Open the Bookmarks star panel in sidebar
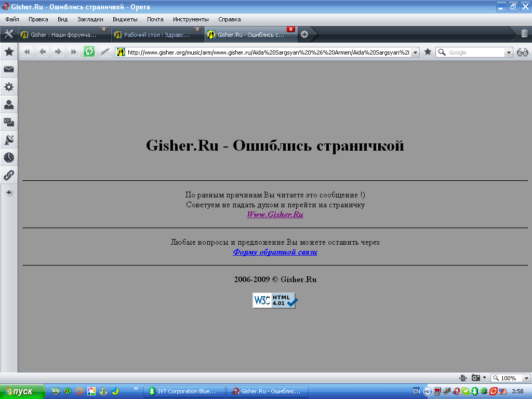This screenshot has height=399, width=532. [x=9, y=52]
